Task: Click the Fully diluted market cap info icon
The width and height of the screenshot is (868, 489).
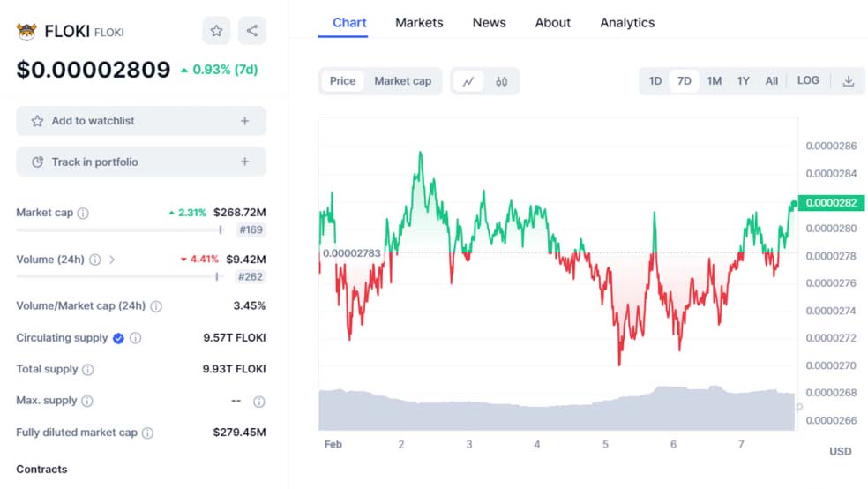Action: 147,433
